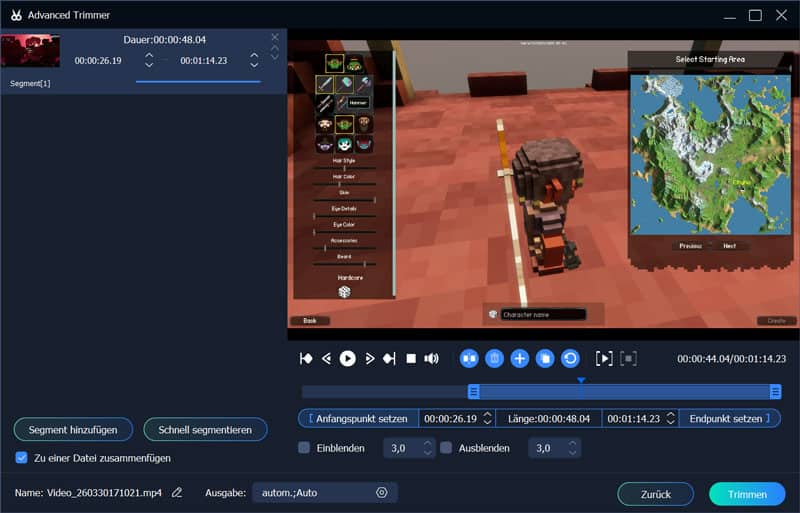800x513 pixels.
Task: Mute the volume speaker icon
Action: point(431,358)
